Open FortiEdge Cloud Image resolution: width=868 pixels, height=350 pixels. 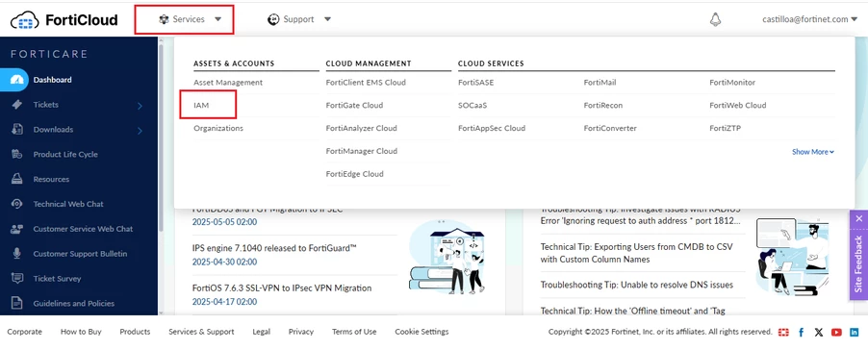(x=355, y=174)
